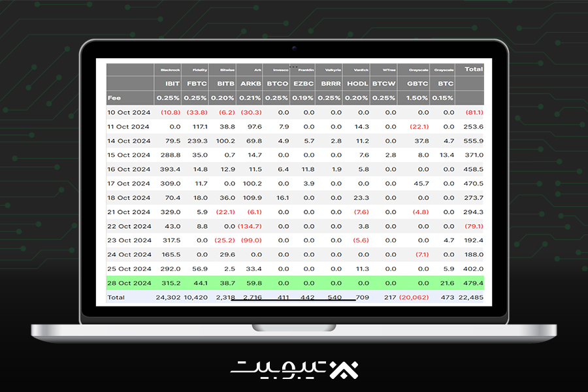Click the 24 Oct 2024 date cell

(129, 254)
